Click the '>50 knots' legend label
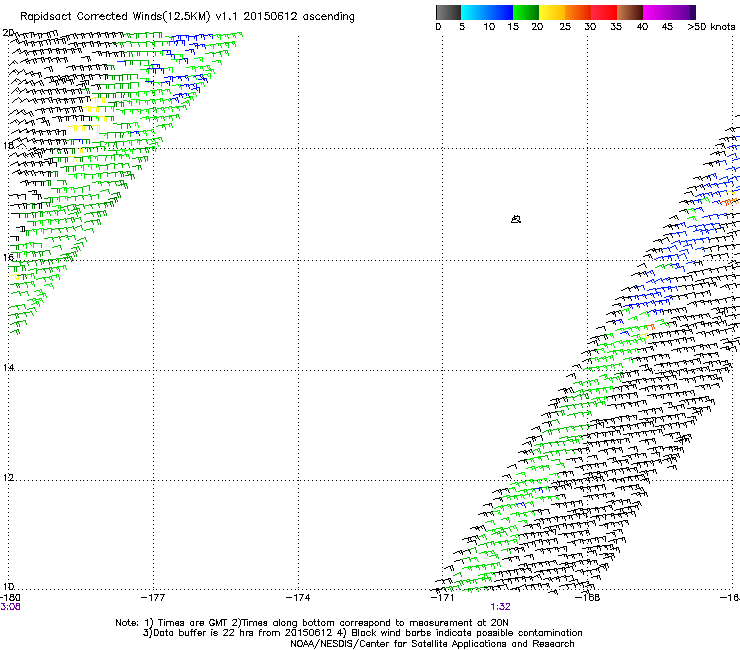740x650 pixels. click(711, 27)
